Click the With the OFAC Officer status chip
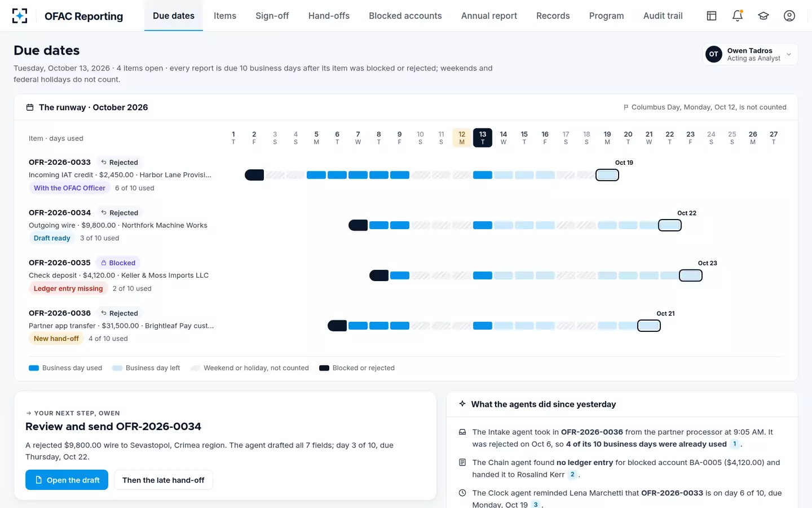Screen dimensions: 812x508 click(x=69, y=188)
